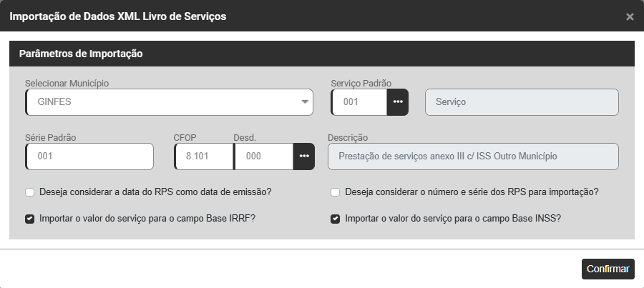Image resolution: width=644 pixels, height=288 pixels.
Task: Click the Desd. 000 field
Action: (263, 157)
